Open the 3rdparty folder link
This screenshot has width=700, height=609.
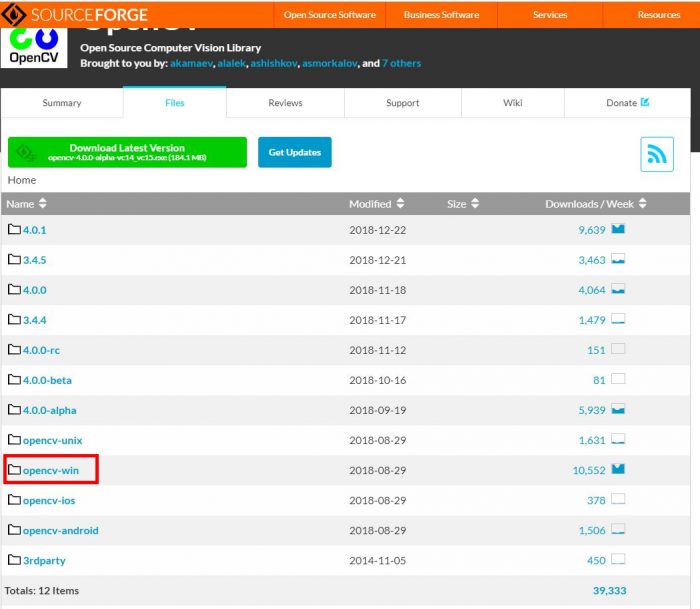pyautogui.click(x=44, y=560)
